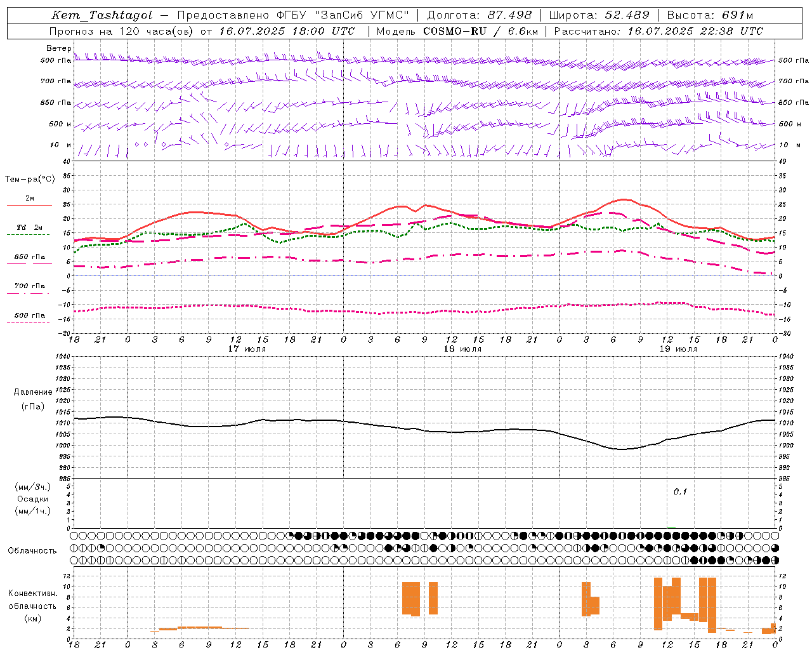Click right temperature axis value '40'
Viewport: 812px width, 650px height.
coord(783,161)
